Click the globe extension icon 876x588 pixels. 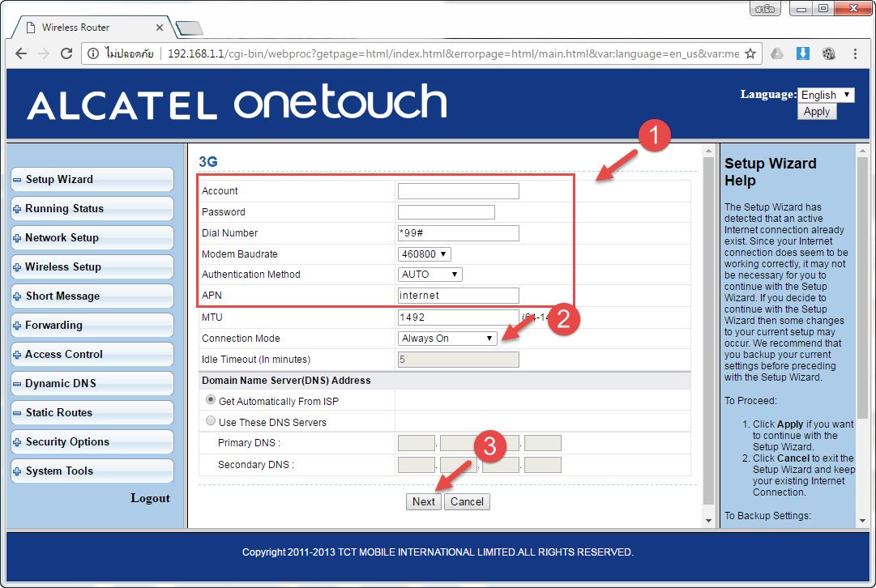point(829,53)
